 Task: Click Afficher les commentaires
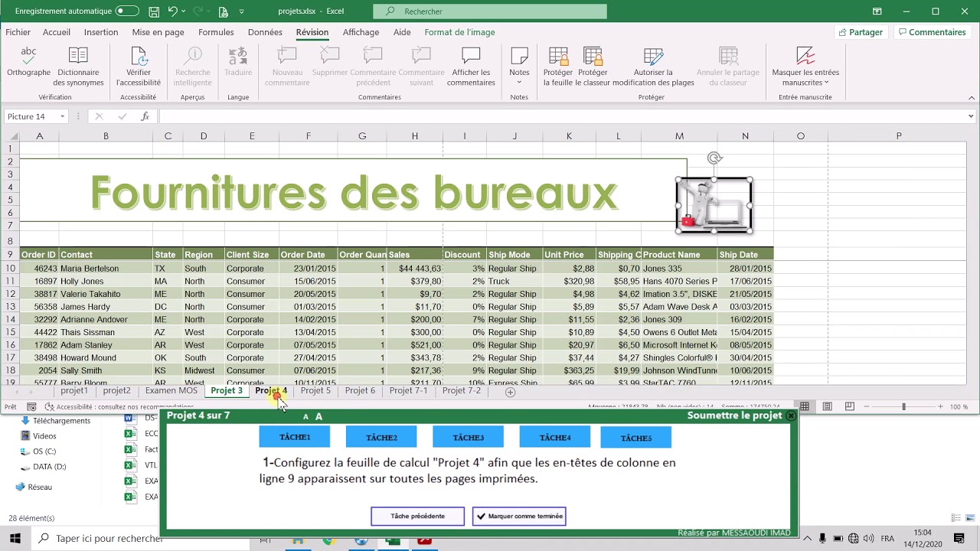[471, 67]
